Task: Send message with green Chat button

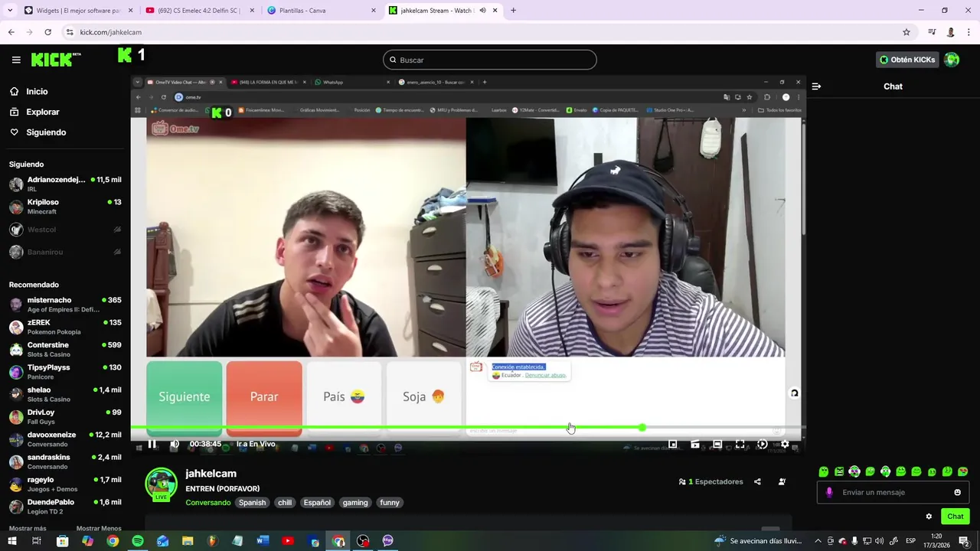Action: [x=955, y=517]
